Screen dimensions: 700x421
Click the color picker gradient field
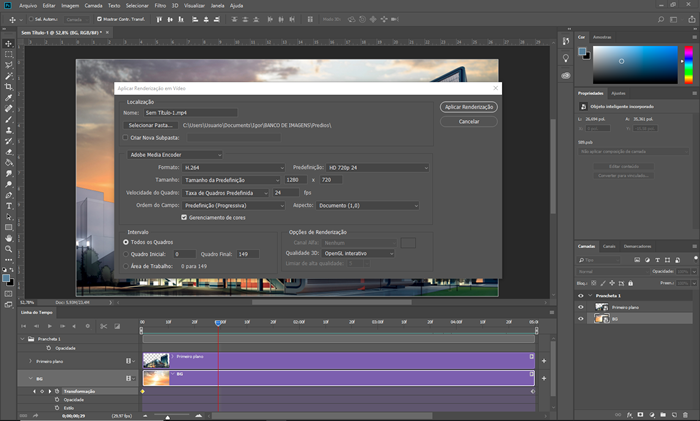point(635,65)
